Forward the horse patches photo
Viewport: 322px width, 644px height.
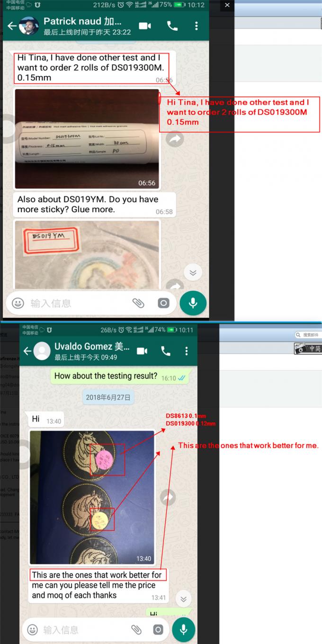(168, 497)
